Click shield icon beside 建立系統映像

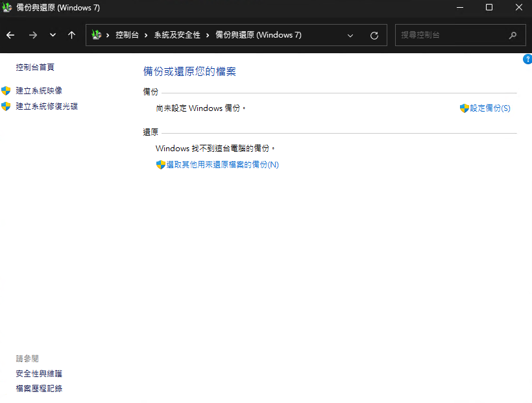(6, 91)
